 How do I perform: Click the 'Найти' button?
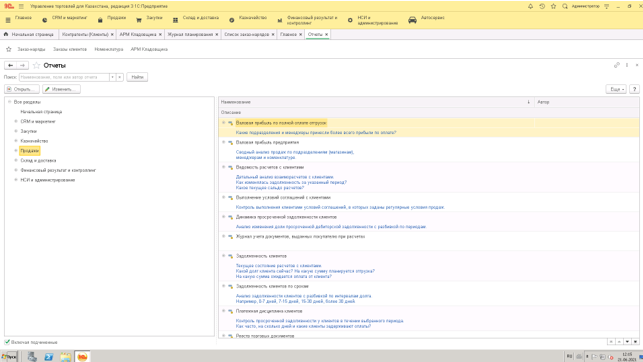[137, 77]
